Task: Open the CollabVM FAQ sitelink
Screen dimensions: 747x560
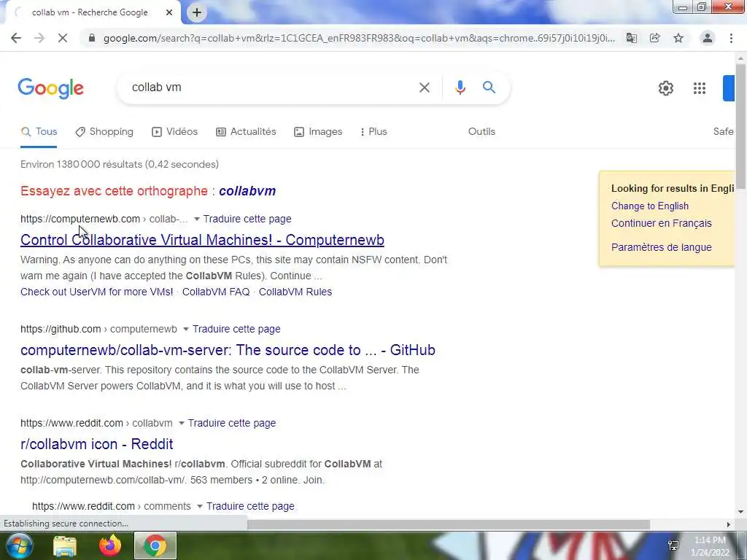Action: (216, 292)
